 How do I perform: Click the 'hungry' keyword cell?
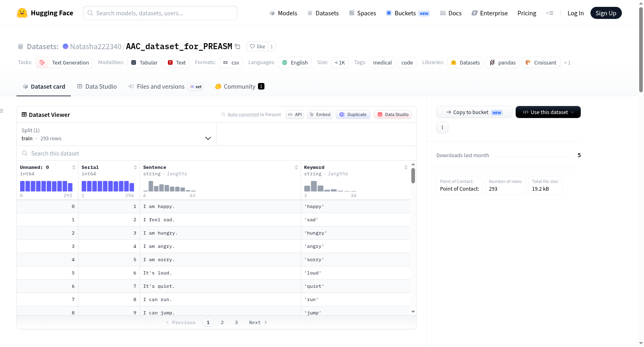(x=355, y=233)
